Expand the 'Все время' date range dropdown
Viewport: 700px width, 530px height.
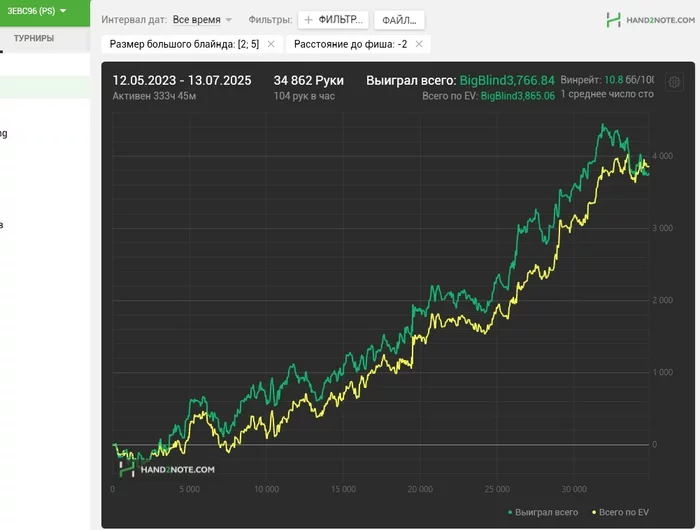(201, 20)
